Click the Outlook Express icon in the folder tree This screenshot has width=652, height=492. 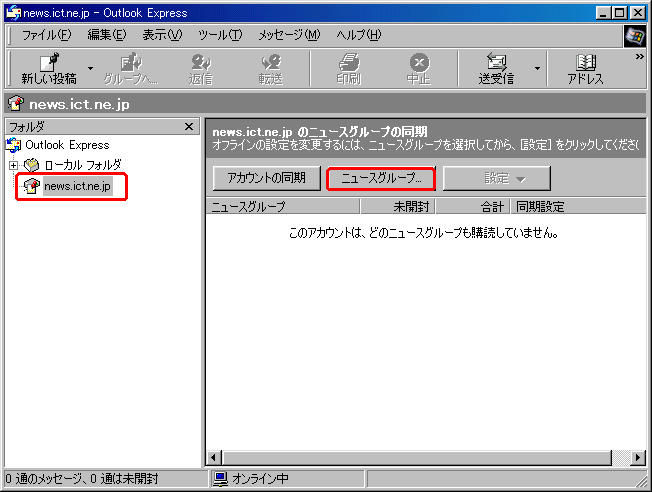[x=13, y=145]
